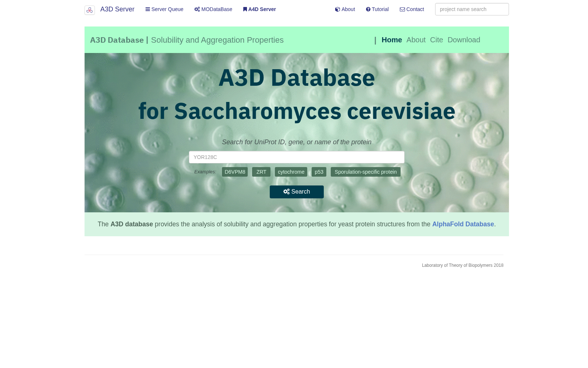
Task: Open the Cite tab
Action: pyautogui.click(x=437, y=40)
